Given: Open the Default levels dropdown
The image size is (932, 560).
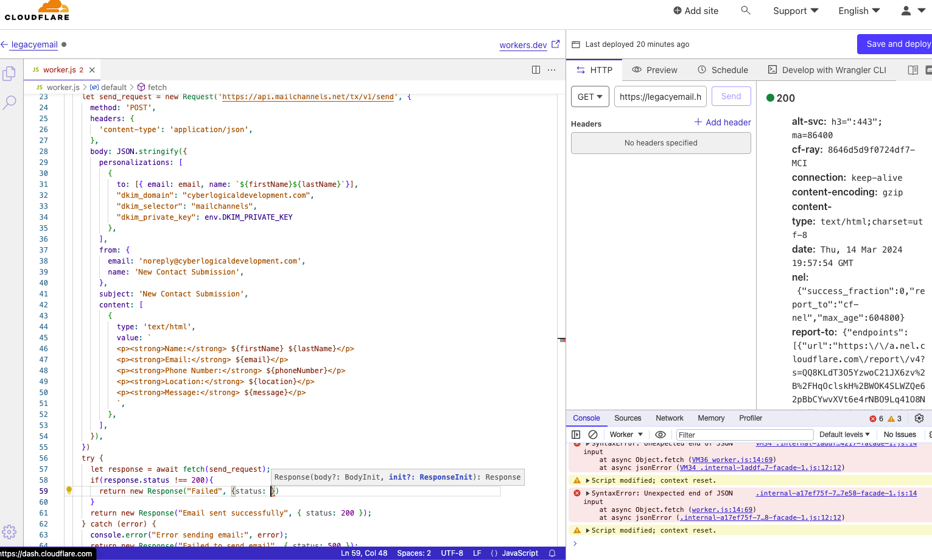Looking at the screenshot, I should pos(844,434).
